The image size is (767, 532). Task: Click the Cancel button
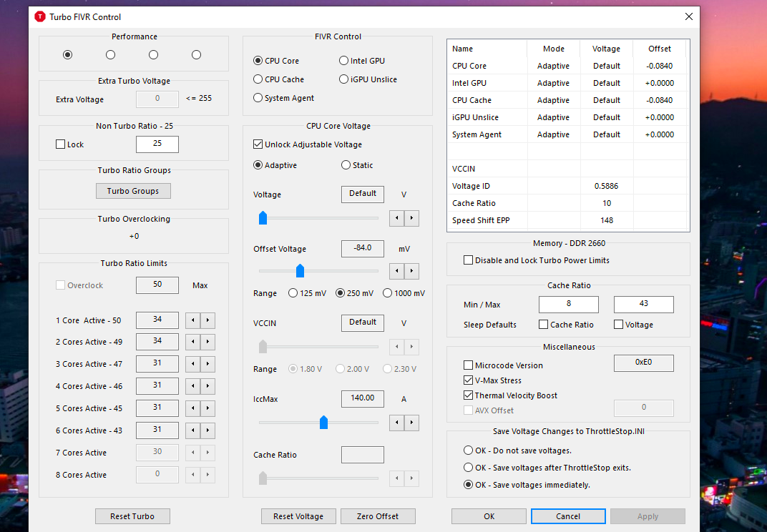click(x=568, y=516)
